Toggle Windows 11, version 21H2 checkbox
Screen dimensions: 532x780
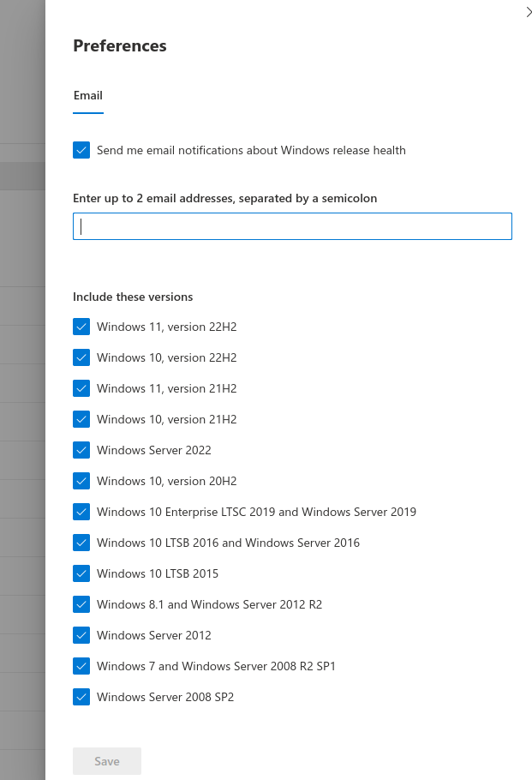pos(81,388)
